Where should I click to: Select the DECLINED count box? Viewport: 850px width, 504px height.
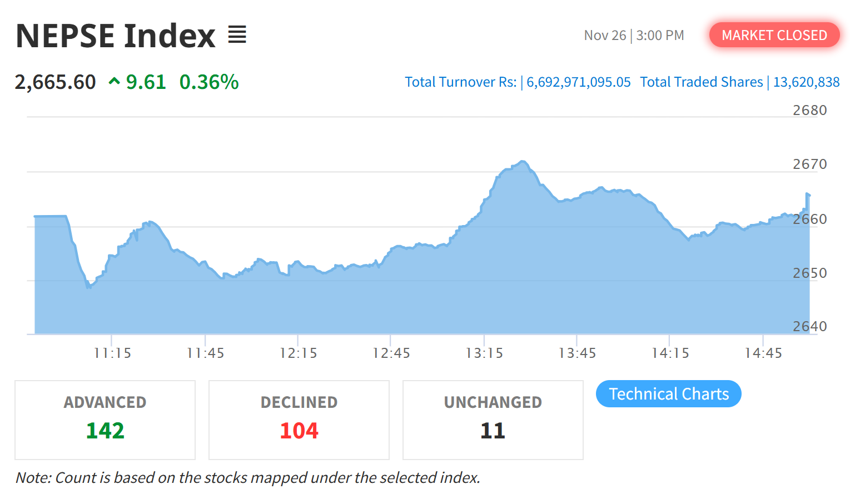click(299, 420)
